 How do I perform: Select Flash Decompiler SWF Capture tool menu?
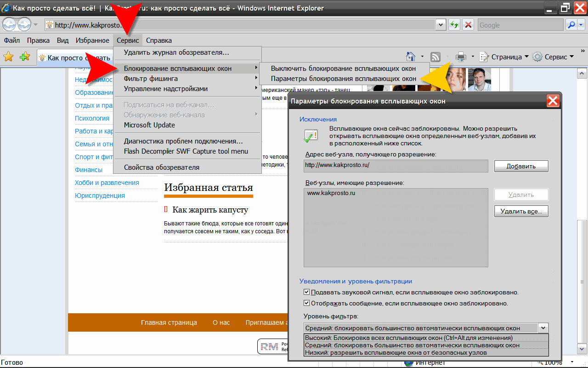[187, 151]
